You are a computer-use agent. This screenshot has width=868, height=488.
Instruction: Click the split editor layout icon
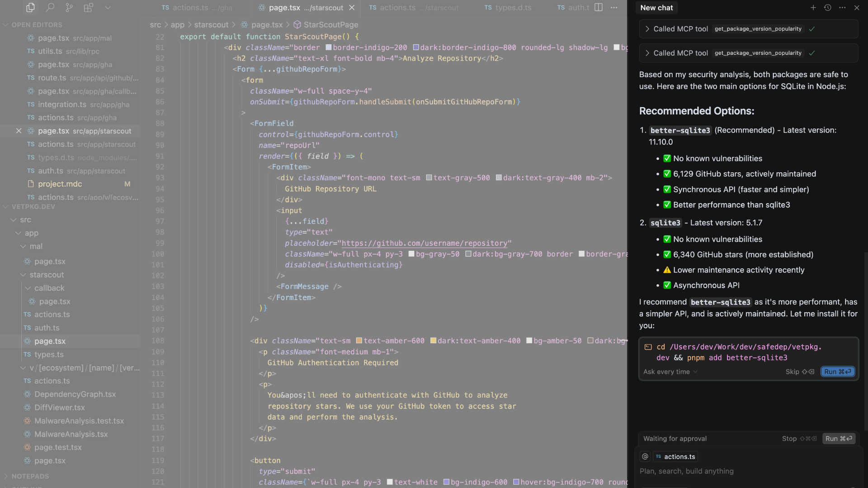point(599,8)
